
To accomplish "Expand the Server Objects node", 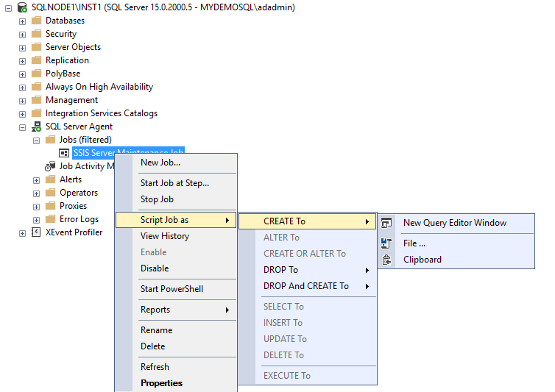I will point(22,48).
